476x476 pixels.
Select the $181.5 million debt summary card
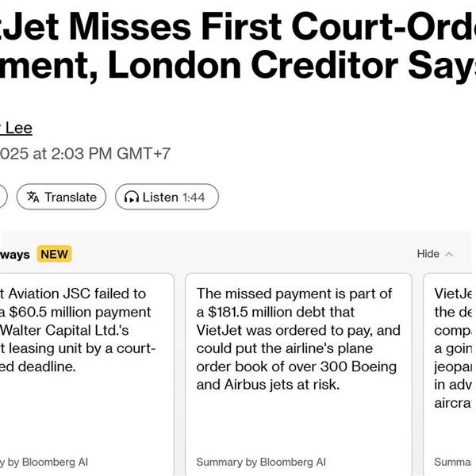pyautogui.click(x=299, y=374)
